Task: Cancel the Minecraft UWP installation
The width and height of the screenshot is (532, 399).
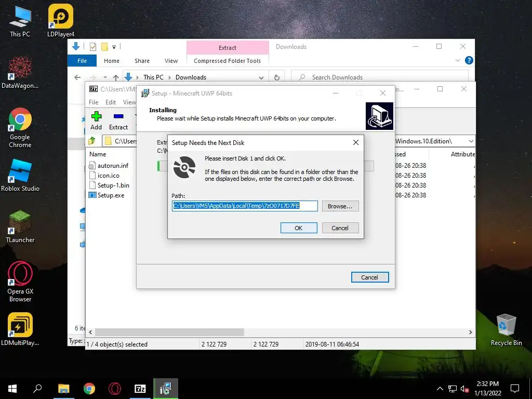Action: (x=370, y=277)
